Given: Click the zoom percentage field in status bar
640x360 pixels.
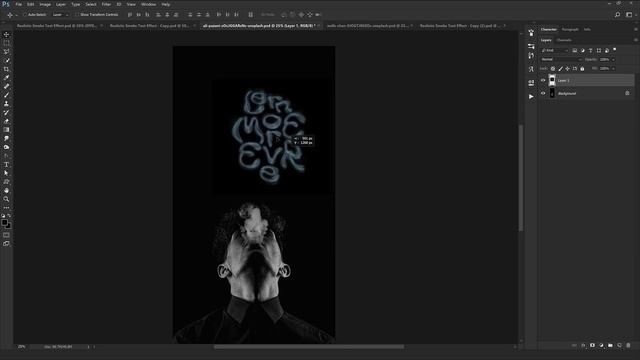Looking at the screenshot, I should tap(22, 347).
